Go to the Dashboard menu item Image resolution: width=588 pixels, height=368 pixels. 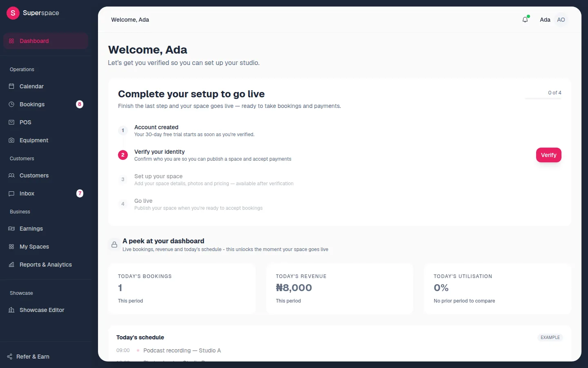pos(46,41)
